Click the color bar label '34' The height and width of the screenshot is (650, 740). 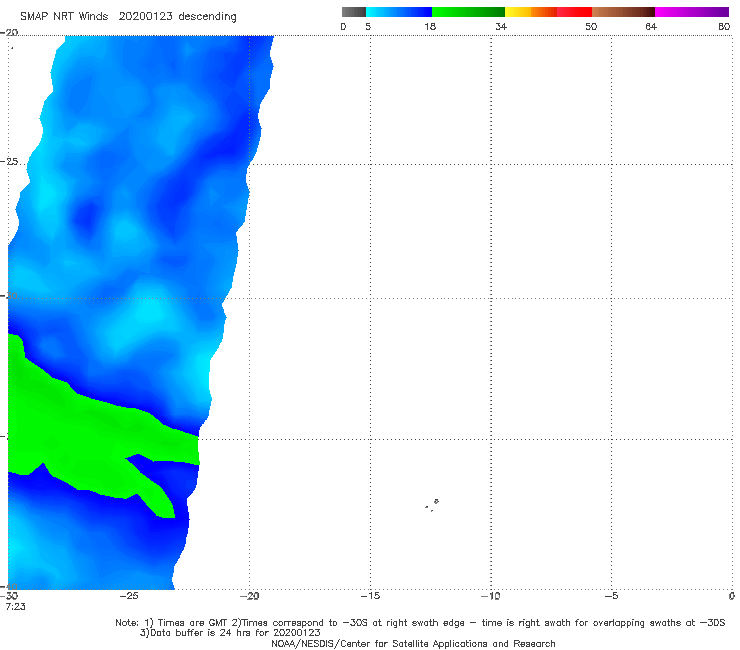tap(501, 27)
